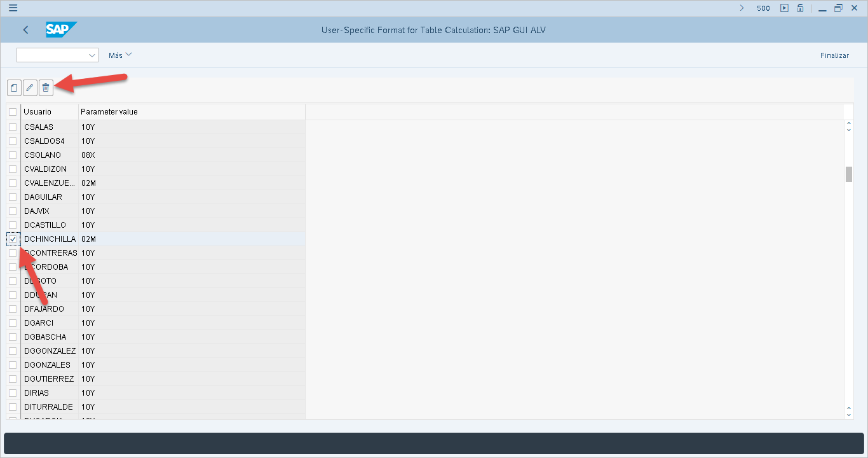The image size is (868, 458).
Task: Click the generate shortcut icon
Action: click(799, 8)
